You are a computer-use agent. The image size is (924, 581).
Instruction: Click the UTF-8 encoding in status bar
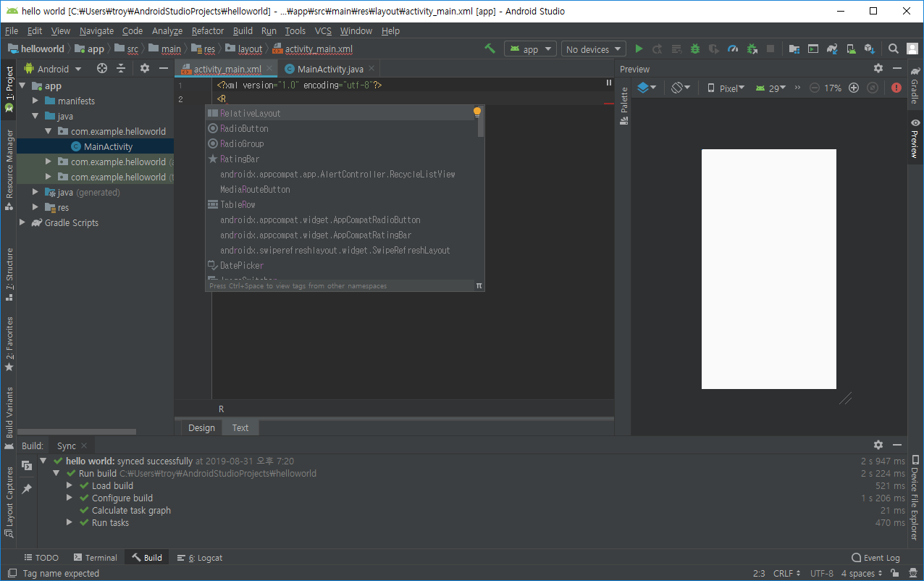pos(822,573)
